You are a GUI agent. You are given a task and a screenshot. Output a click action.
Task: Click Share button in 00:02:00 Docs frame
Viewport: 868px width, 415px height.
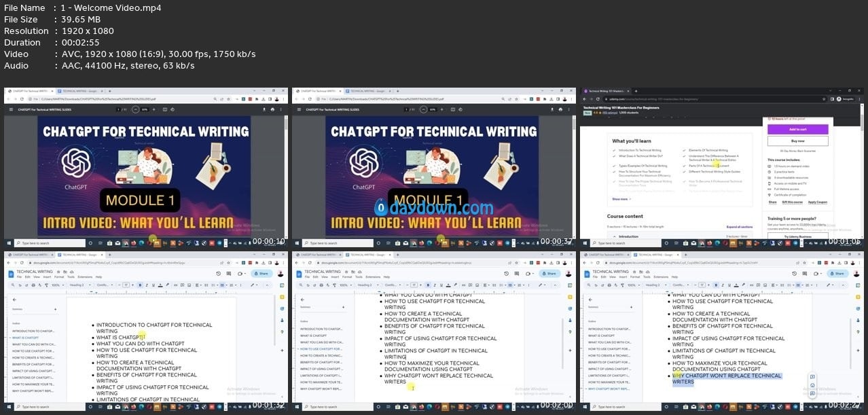coord(549,274)
